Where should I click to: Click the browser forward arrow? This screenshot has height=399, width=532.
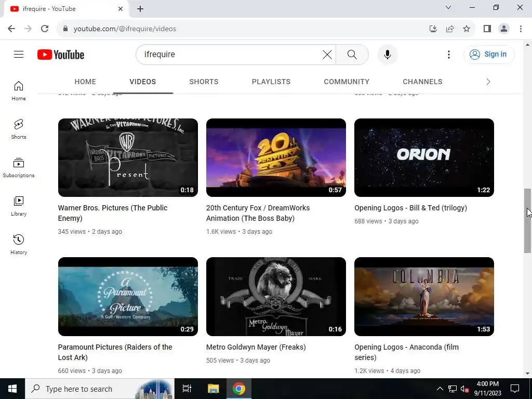28,29
